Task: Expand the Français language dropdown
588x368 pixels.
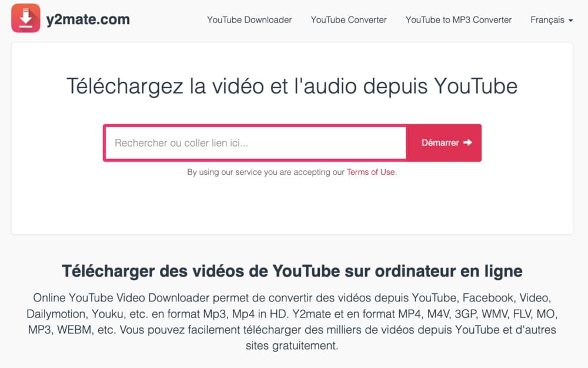Action: pyautogui.click(x=552, y=20)
